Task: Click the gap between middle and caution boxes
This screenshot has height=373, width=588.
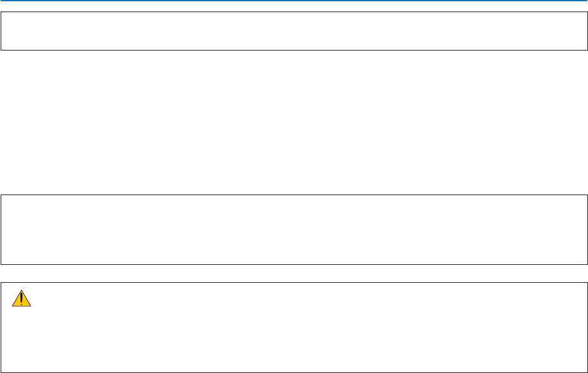Action: pos(294,273)
